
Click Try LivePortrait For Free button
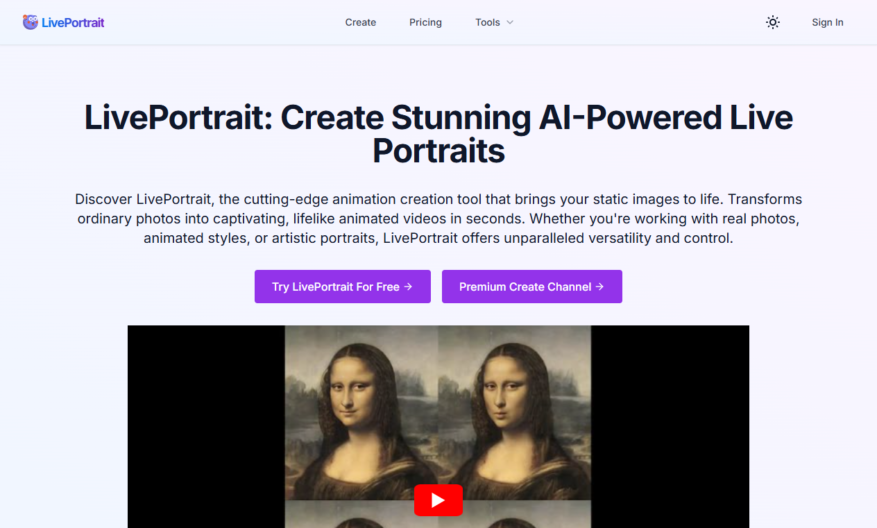coord(342,286)
